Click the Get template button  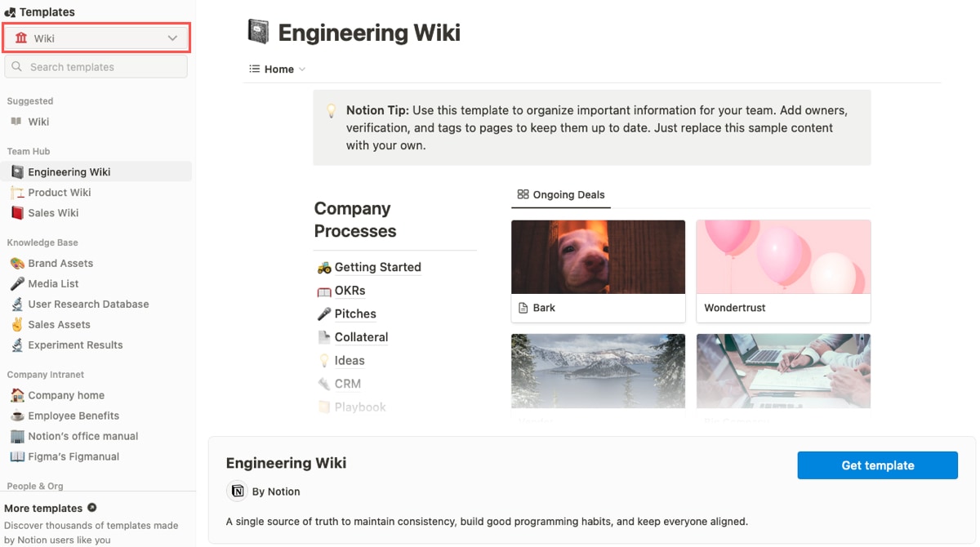point(877,465)
